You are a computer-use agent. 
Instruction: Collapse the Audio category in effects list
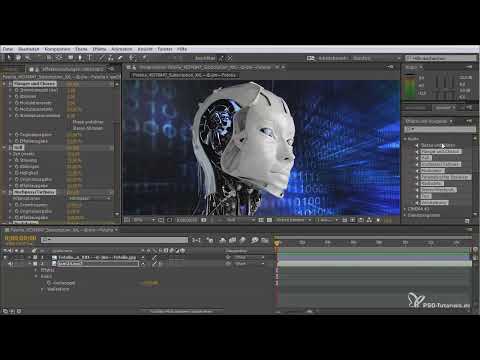click(x=406, y=139)
